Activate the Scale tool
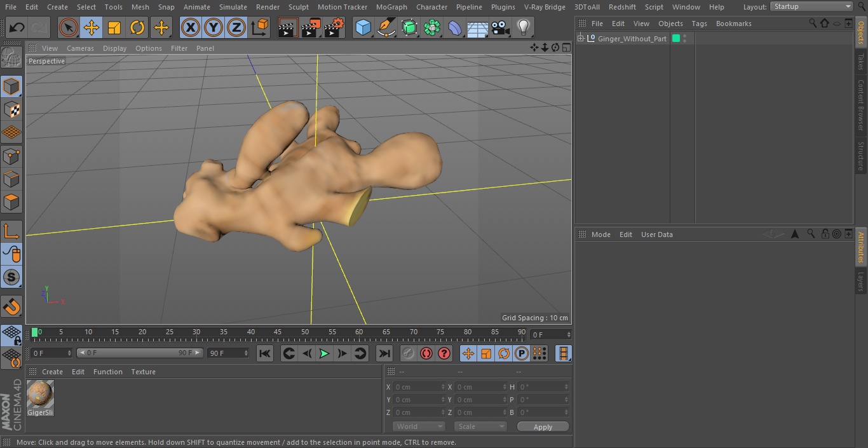The image size is (868, 448). point(114,27)
